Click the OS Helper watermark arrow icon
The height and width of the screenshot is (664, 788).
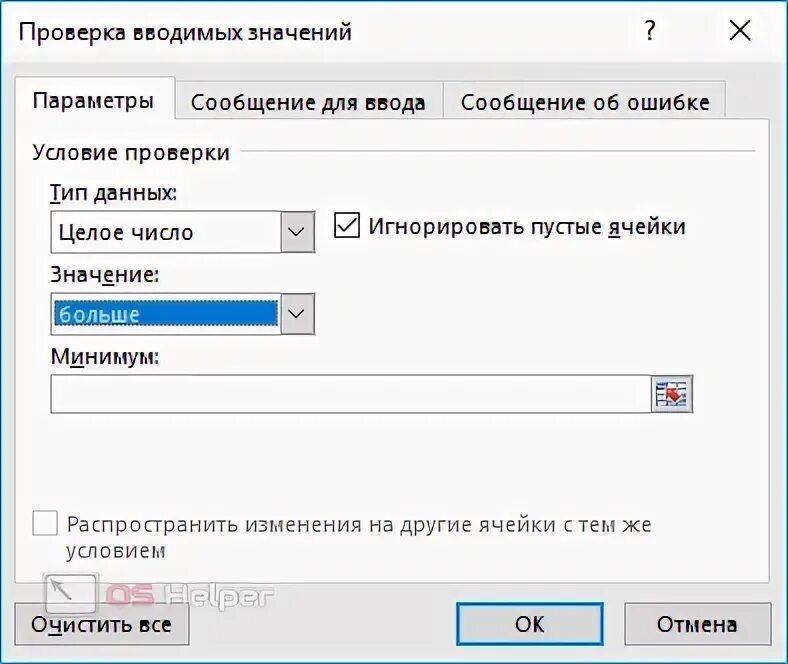coord(70,594)
